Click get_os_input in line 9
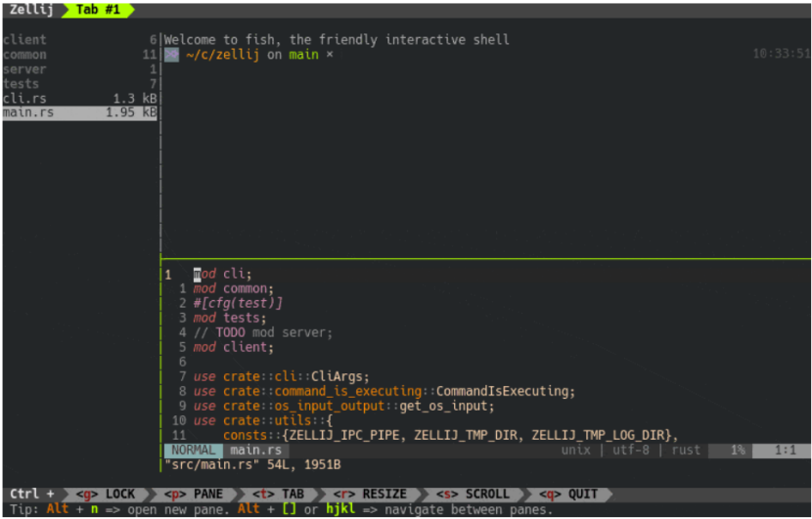Image resolution: width=812 pixels, height=519 pixels. pos(443,407)
